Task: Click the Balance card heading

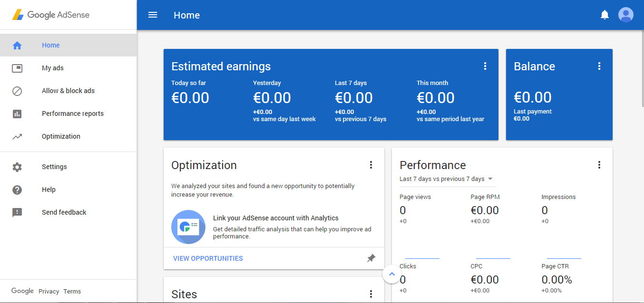Action: [x=534, y=66]
